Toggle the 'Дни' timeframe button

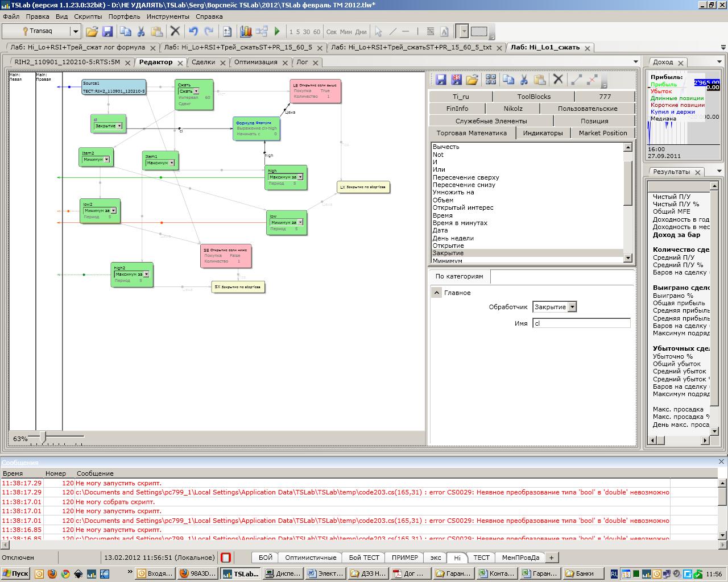[361, 32]
